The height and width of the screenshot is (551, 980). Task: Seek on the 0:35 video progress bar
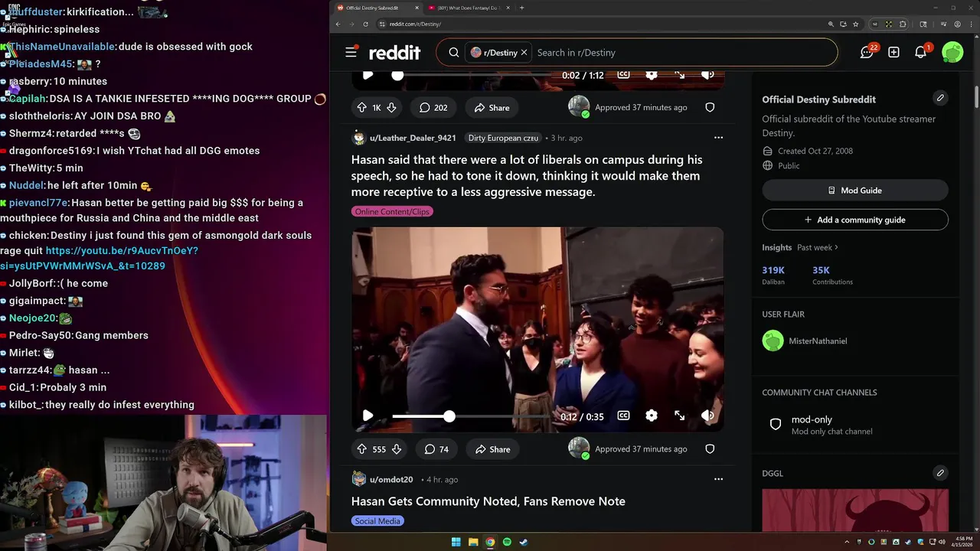(x=473, y=416)
